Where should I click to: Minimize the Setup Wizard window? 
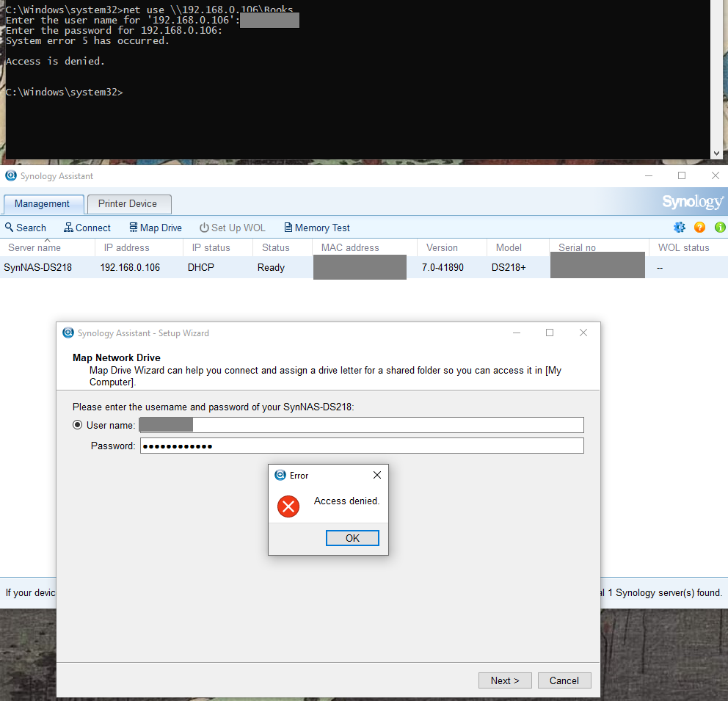(x=517, y=333)
